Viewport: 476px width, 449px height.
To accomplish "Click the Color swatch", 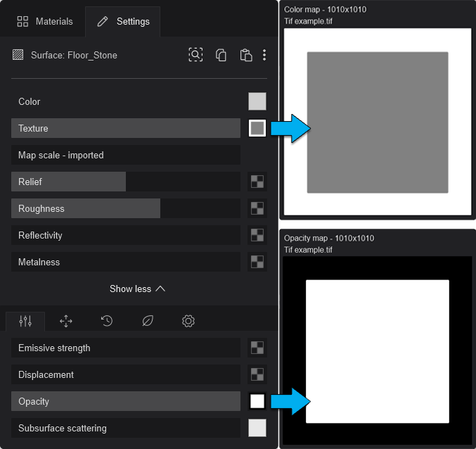I will point(257,101).
